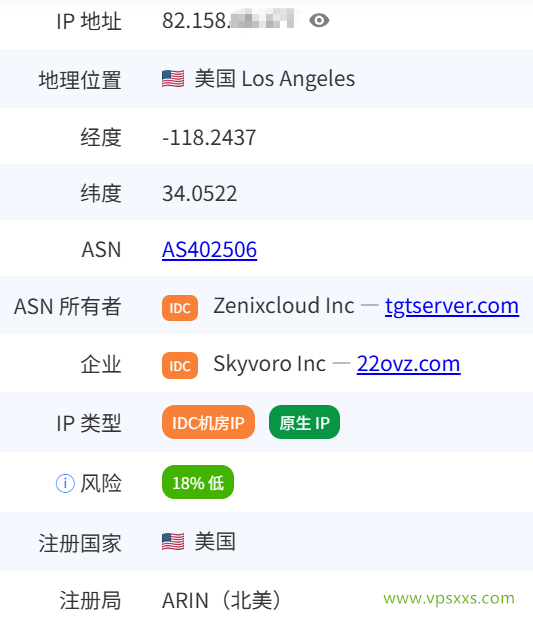Click the 风险 label text
This screenshot has width=533, height=617.
[101, 483]
